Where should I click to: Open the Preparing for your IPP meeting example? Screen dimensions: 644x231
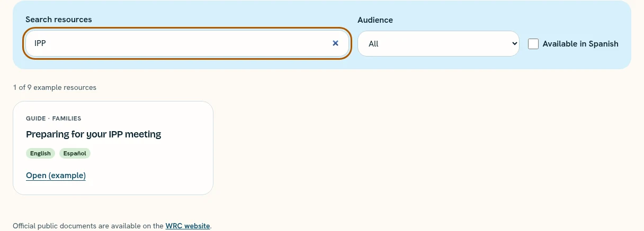[56, 175]
